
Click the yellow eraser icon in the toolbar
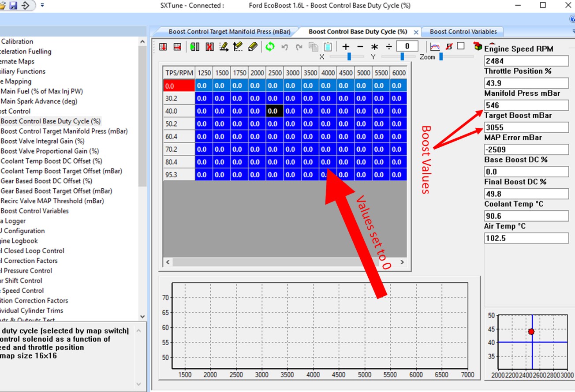253,47
